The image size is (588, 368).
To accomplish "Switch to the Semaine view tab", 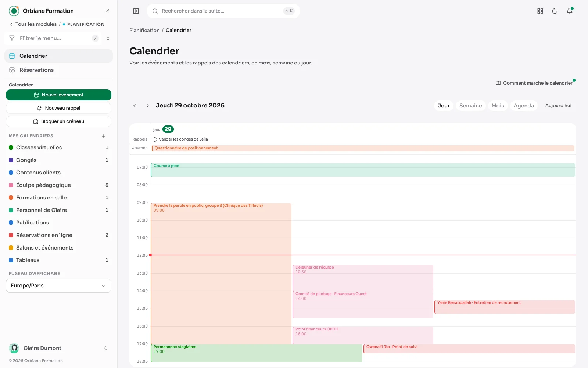I will [470, 106].
